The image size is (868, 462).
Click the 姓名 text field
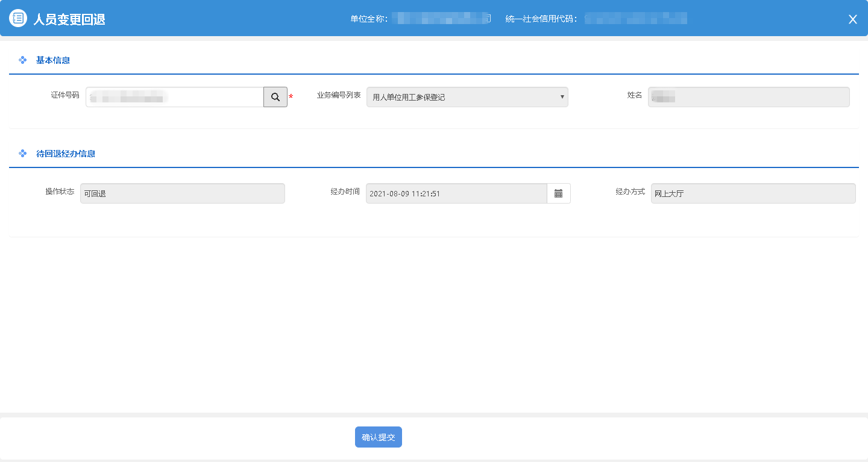point(748,97)
